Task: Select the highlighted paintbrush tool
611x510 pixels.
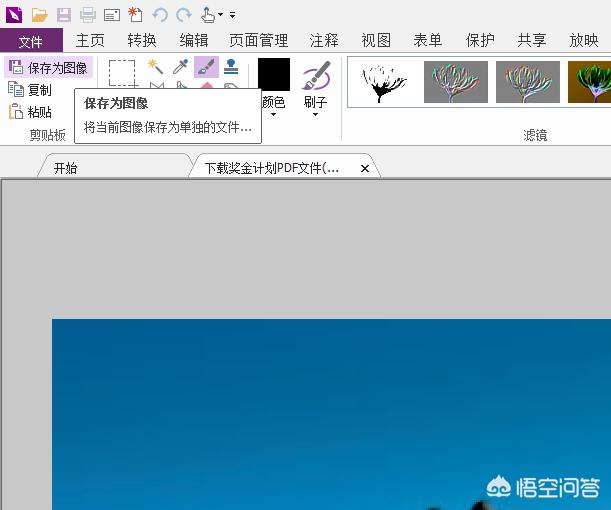Action: click(206, 67)
